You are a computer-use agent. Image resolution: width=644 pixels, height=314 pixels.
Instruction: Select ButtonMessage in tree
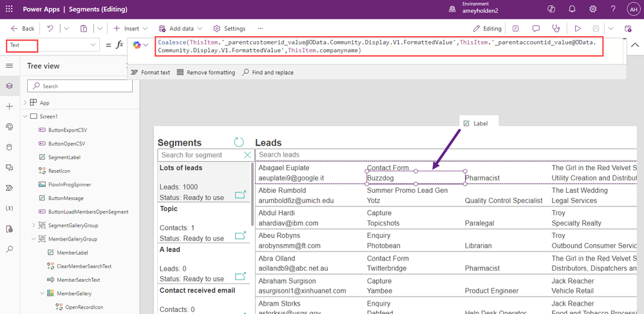click(x=66, y=198)
